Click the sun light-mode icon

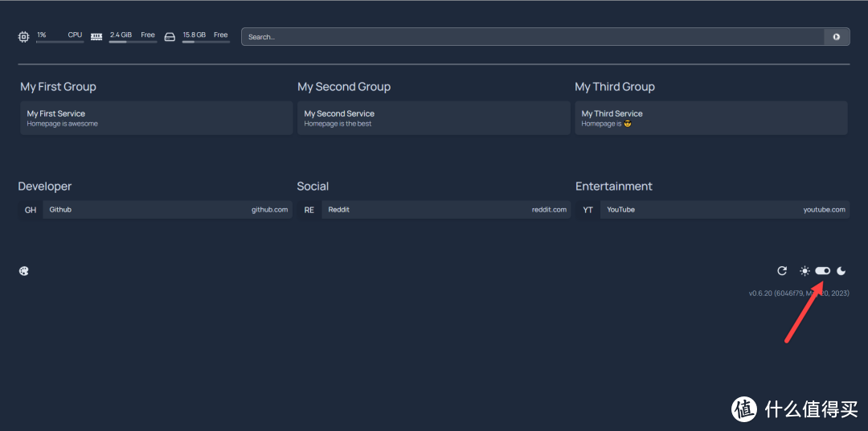pos(805,271)
